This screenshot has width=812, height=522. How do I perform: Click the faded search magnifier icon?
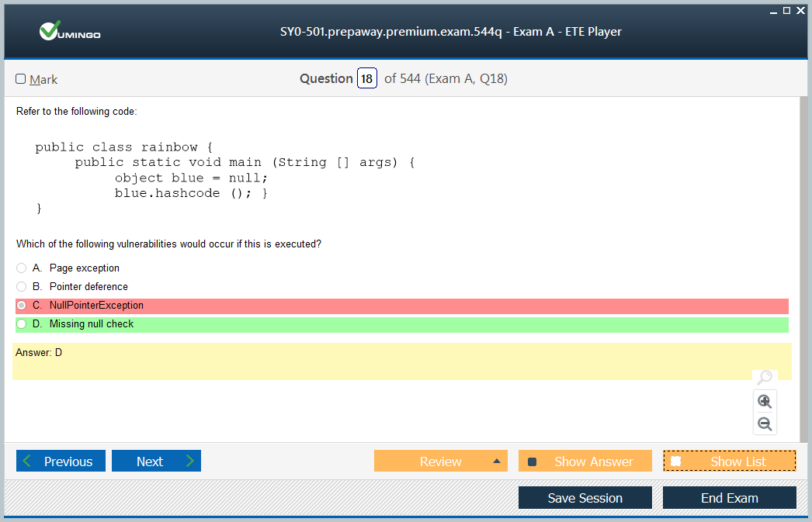coord(765,377)
